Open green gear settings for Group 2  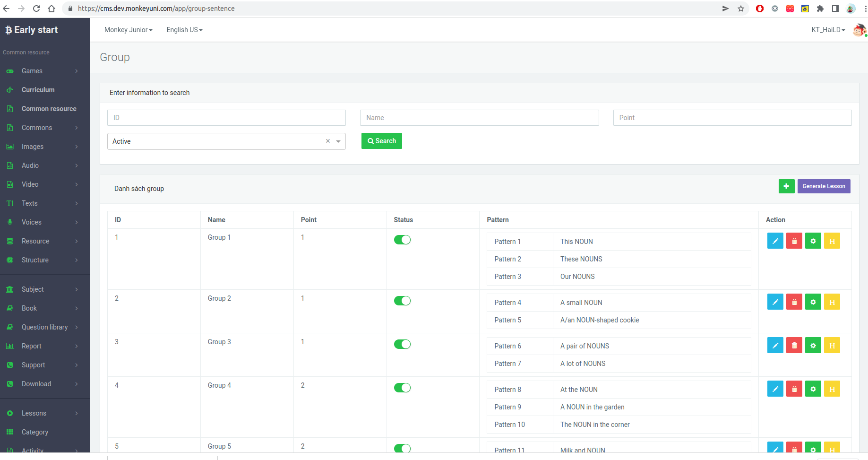[x=813, y=302]
